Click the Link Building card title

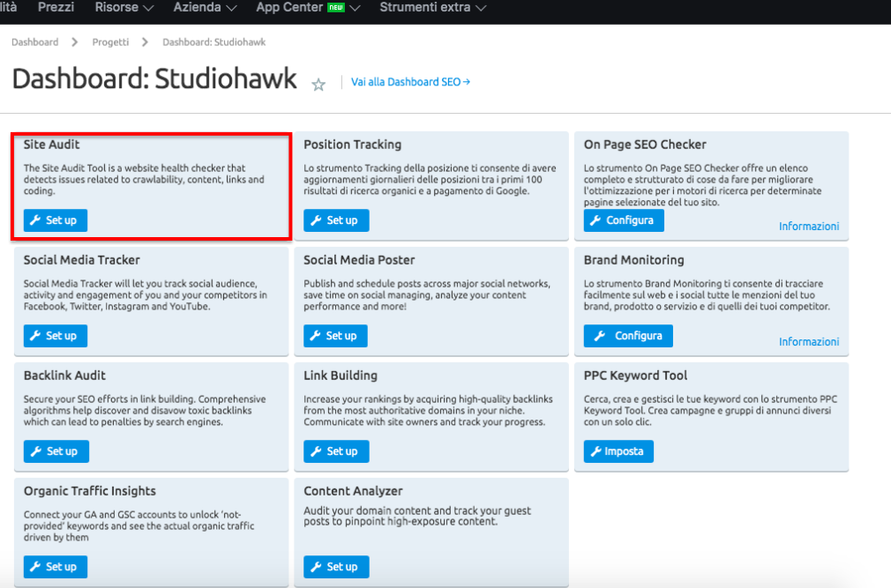tap(341, 376)
